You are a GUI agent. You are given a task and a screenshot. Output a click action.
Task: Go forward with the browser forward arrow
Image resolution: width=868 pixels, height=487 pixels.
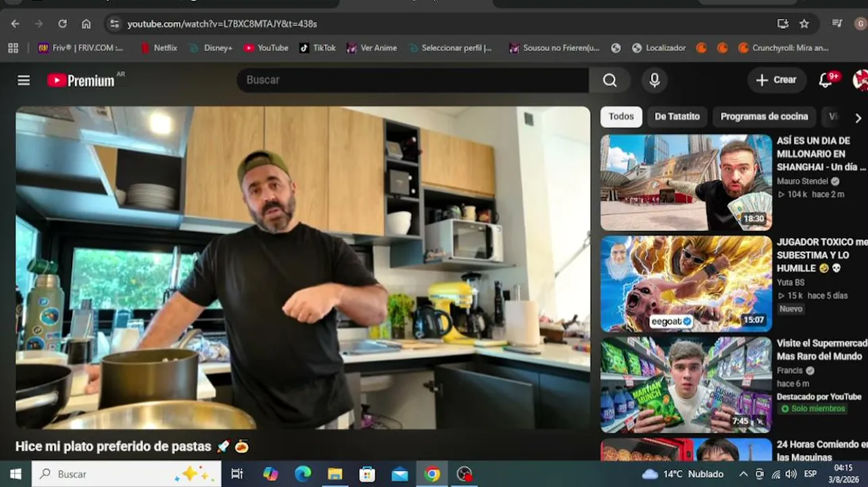click(x=39, y=24)
